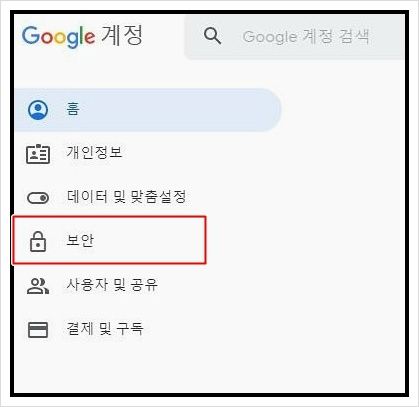The width and height of the screenshot is (419, 407).
Task: Select the 보안 text label
Action: pyautogui.click(x=80, y=240)
